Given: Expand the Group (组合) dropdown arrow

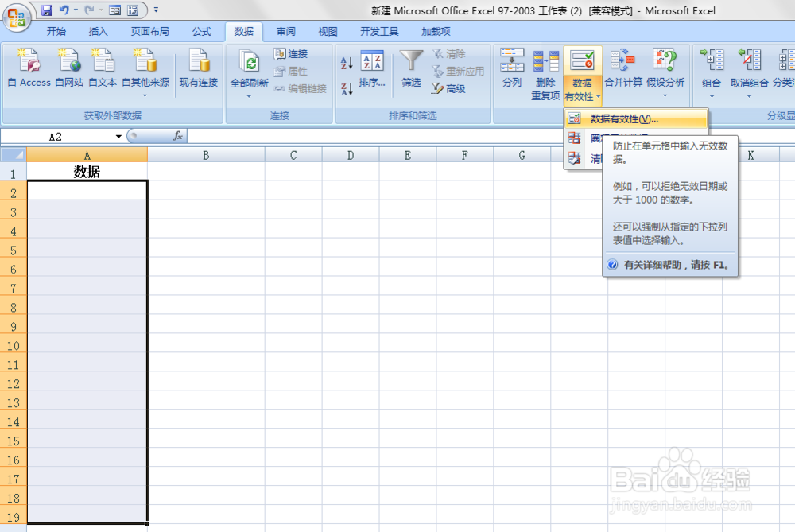Looking at the screenshot, I should click(712, 96).
